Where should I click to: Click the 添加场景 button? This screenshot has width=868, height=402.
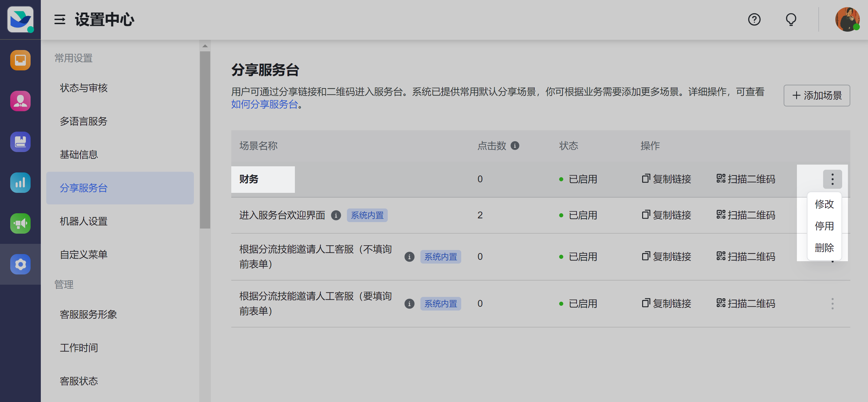pos(817,96)
